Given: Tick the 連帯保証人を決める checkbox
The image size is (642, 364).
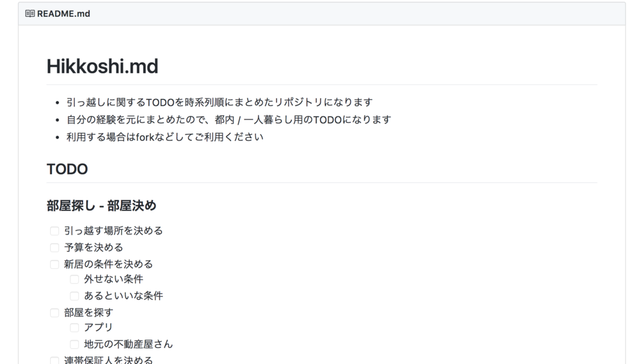Looking at the screenshot, I should (x=54, y=359).
